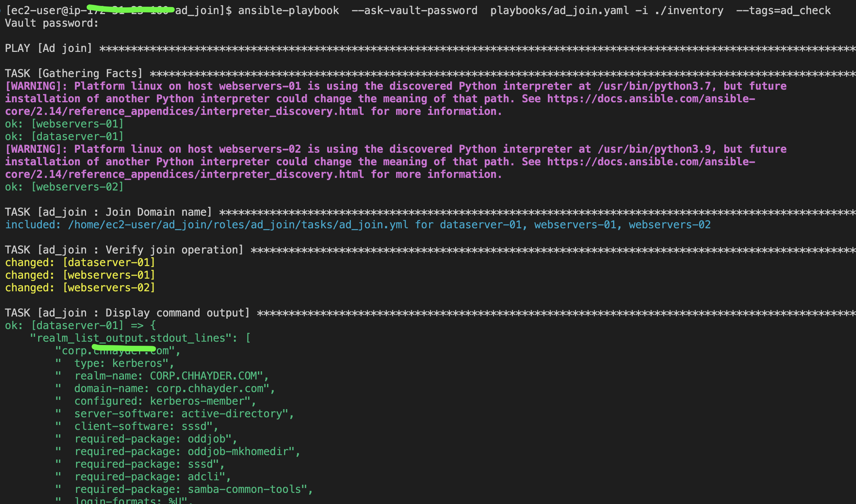This screenshot has height=504, width=856.
Task: Click the 'PLAY [Ad join]' header
Action: [x=49, y=48]
